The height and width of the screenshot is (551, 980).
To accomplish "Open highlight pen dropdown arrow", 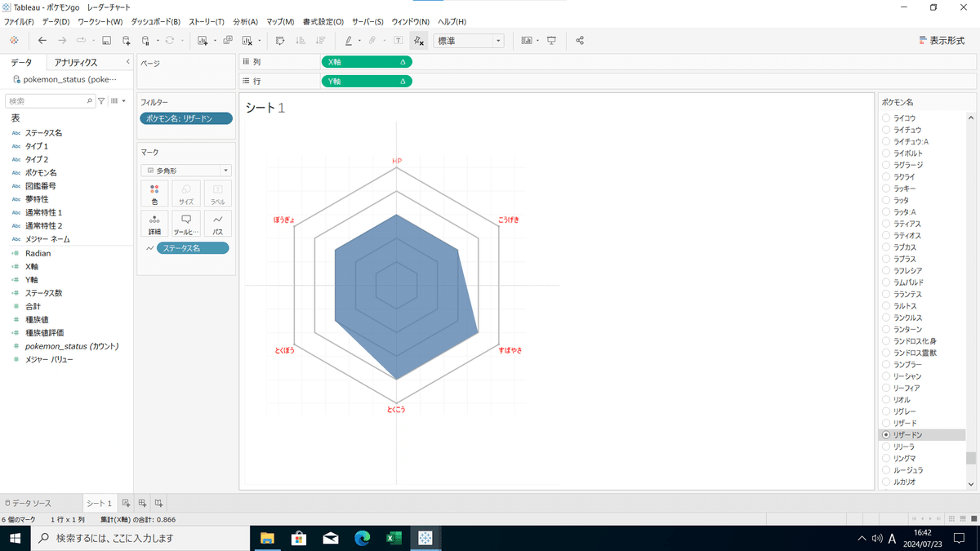I will coord(360,40).
